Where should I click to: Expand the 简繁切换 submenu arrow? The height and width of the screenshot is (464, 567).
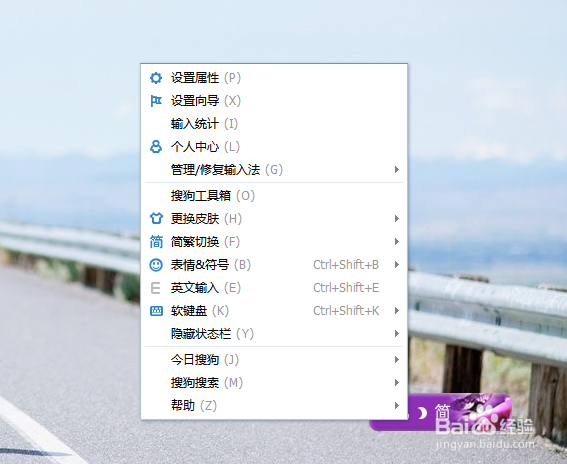coord(397,242)
